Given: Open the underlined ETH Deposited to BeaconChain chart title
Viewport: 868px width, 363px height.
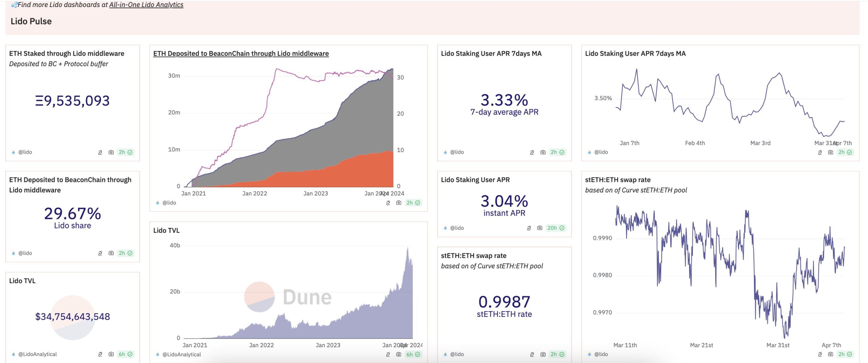Looking at the screenshot, I should [241, 53].
